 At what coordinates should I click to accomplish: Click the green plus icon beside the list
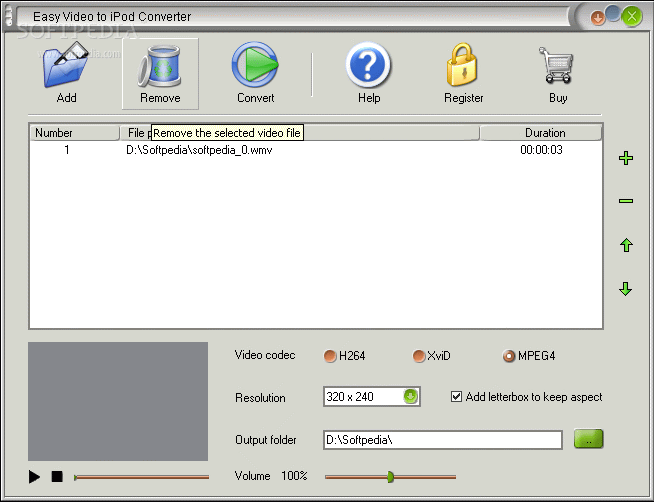626,158
